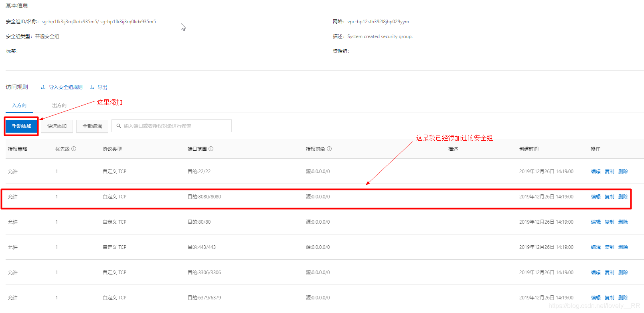Screen dimensions: 644x313
Task: Switch to the 入方向 tab
Action: coord(19,105)
